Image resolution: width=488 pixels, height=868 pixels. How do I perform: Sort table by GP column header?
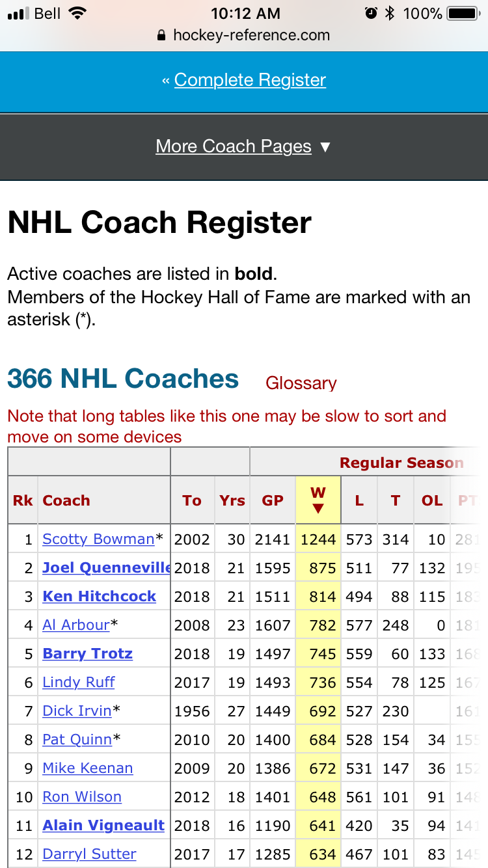(273, 500)
